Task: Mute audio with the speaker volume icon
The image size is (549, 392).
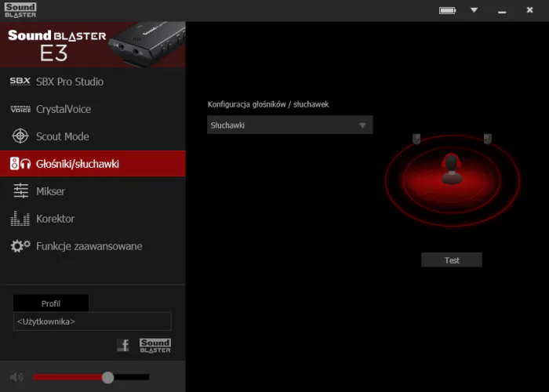Action: 16,377
